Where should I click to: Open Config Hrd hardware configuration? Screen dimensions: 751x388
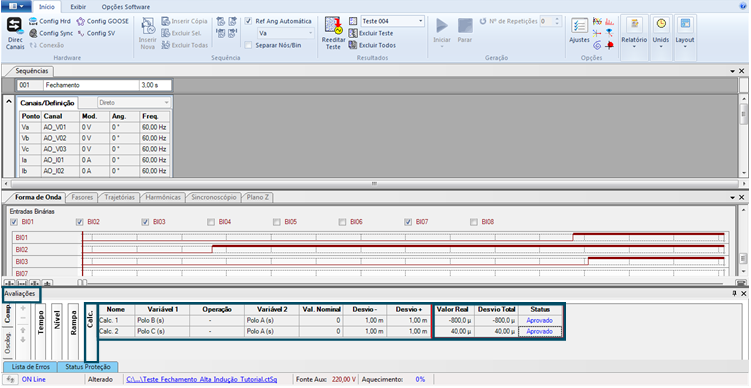50,21
